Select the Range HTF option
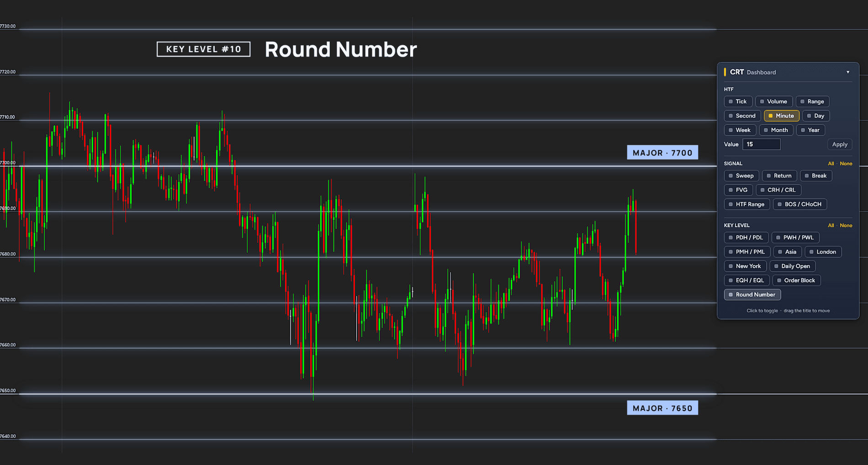The height and width of the screenshot is (465, 868). [x=812, y=102]
